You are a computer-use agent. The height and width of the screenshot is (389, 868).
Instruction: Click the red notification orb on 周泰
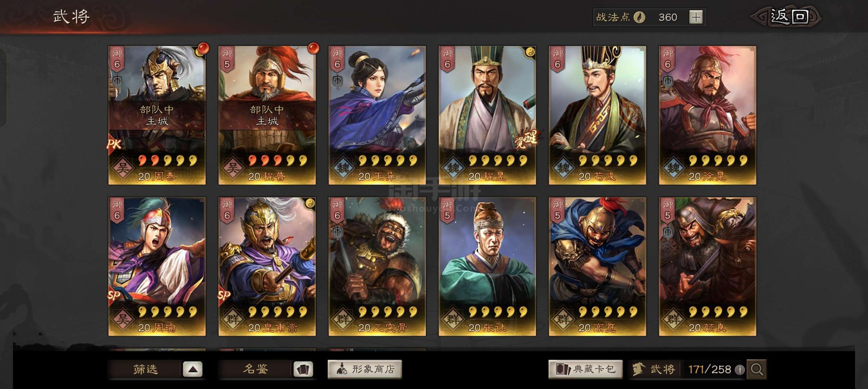(203, 48)
